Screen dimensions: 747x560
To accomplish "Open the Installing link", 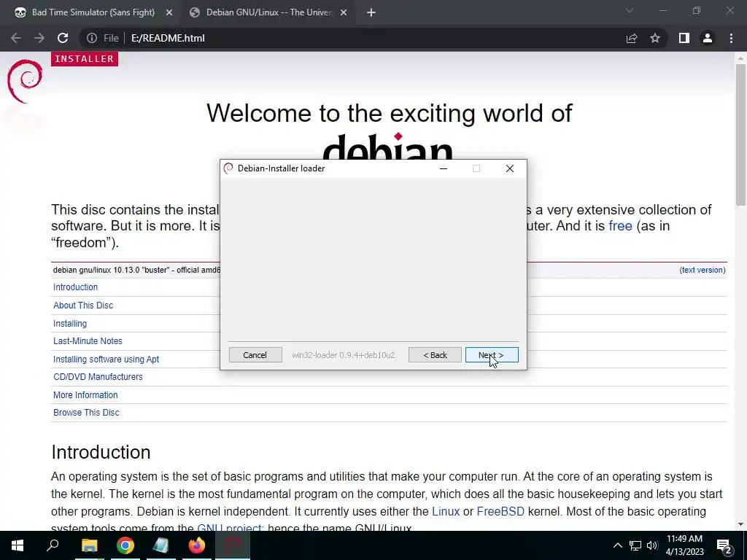I will click(70, 323).
